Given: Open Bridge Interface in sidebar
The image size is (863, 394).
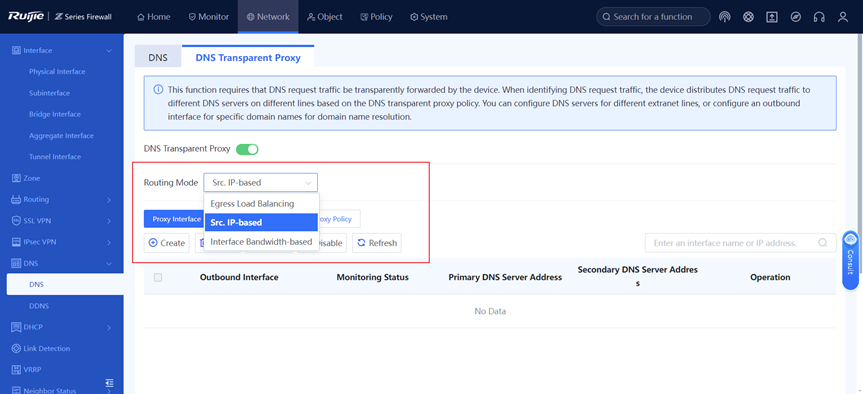Looking at the screenshot, I should click(x=55, y=114).
